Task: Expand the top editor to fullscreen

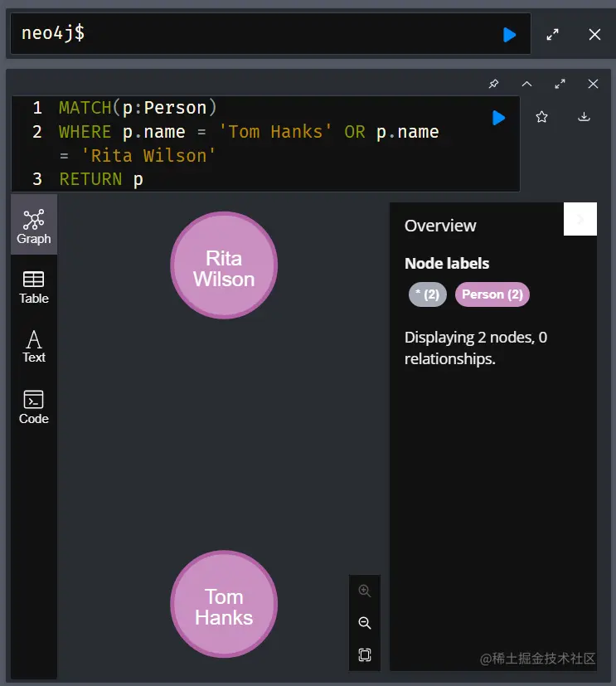Action: point(553,35)
